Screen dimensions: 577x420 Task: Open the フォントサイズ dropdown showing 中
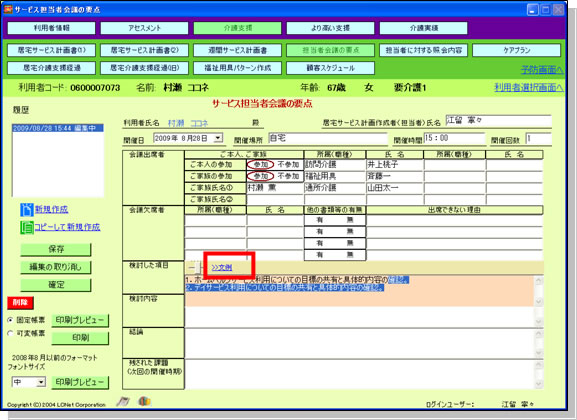coord(29,382)
